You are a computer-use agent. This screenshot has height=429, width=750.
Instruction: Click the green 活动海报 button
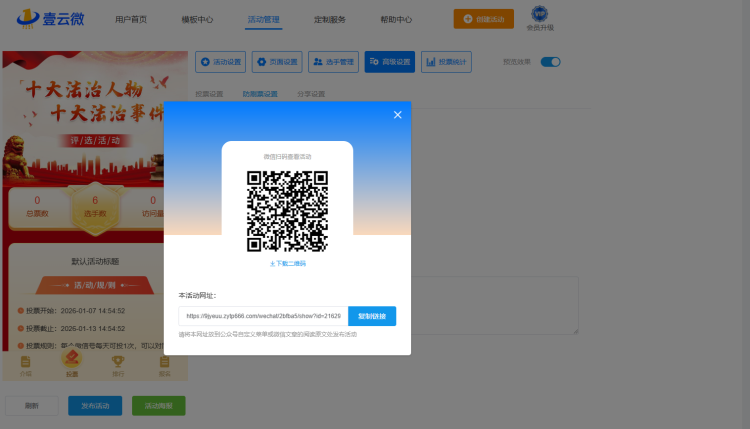(x=159, y=405)
